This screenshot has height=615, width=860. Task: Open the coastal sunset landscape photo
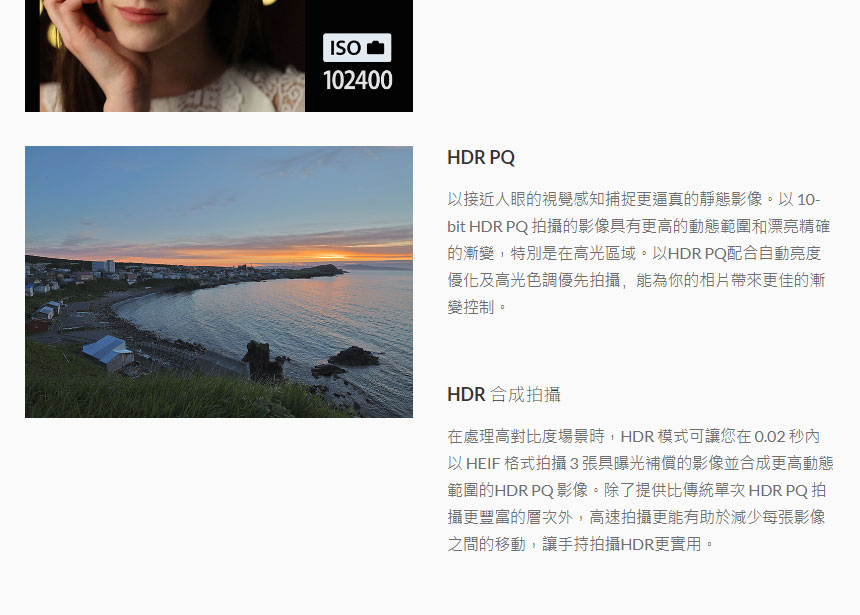click(x=219, y=282)
